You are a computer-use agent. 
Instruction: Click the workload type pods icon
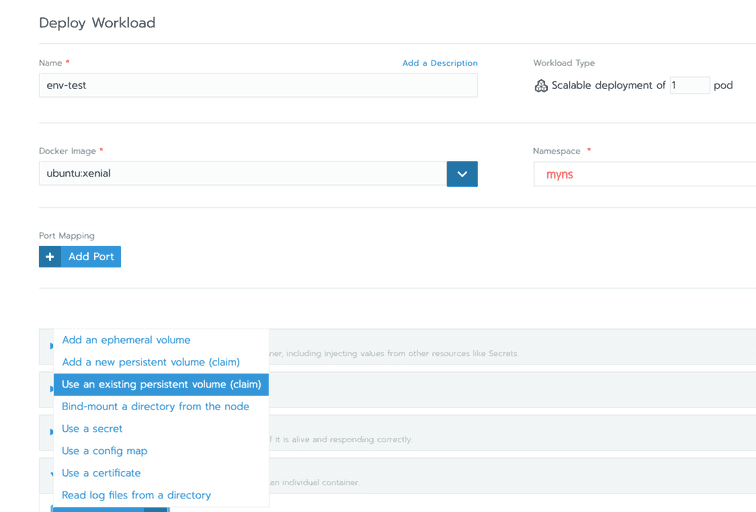(541, 86)
